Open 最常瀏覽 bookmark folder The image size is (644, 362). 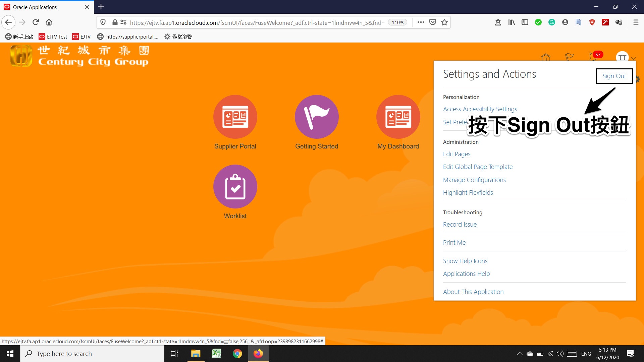(178, 37)
